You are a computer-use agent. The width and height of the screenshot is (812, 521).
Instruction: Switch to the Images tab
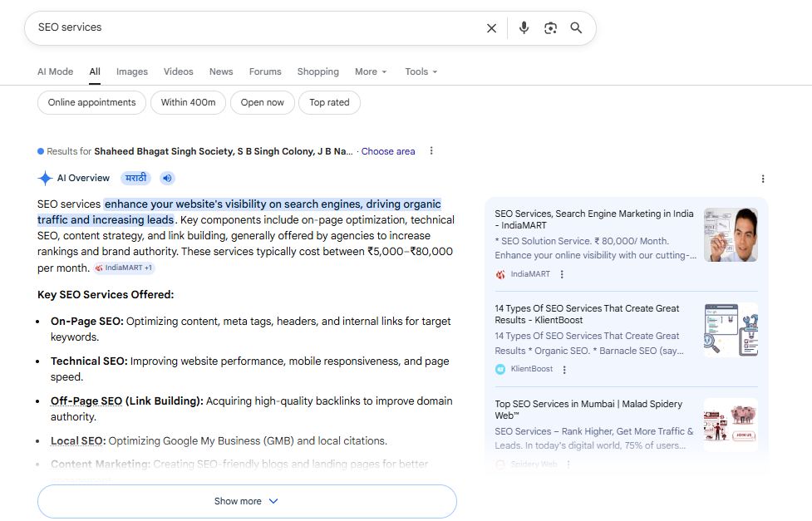pos(131,71)
